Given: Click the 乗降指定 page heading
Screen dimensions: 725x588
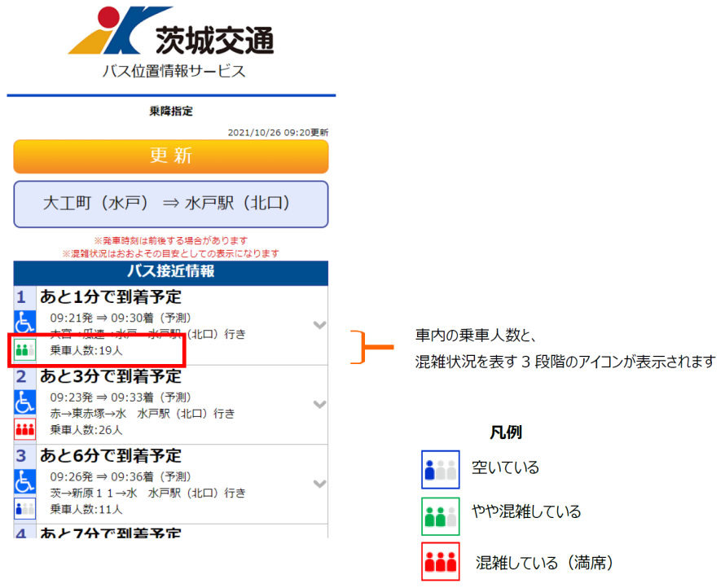Looking at the screenshot, I should 171,111.
